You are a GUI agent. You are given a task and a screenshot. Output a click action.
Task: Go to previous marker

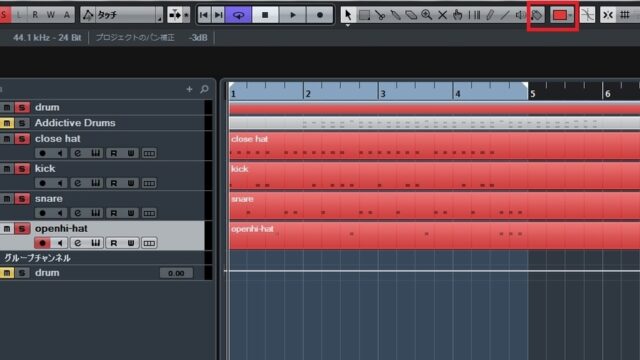coord(204,15)
